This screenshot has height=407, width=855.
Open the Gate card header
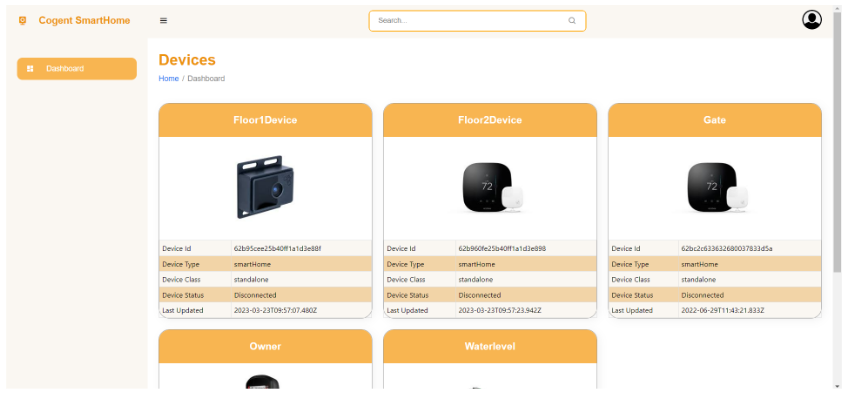715,120
